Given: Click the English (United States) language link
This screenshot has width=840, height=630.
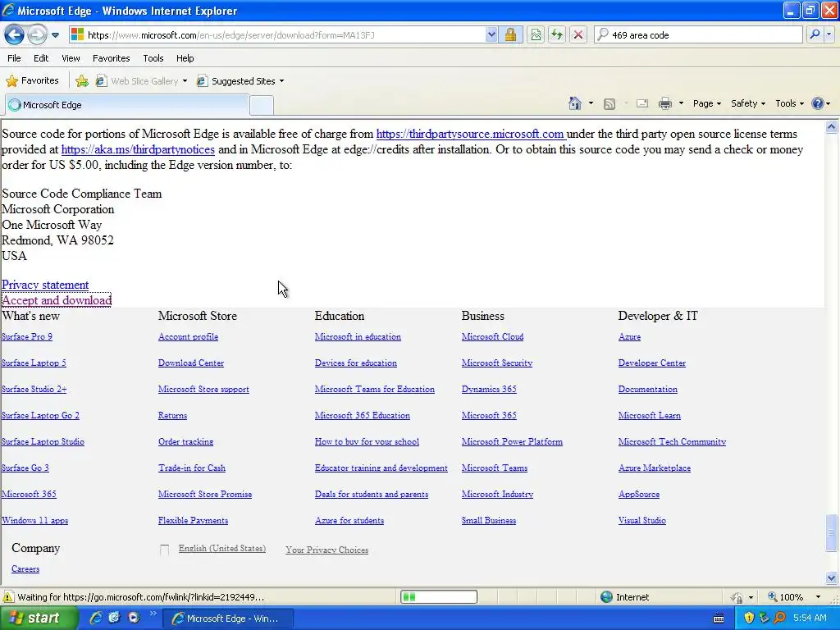Looking at the screenshot, I should pos(221,549).
